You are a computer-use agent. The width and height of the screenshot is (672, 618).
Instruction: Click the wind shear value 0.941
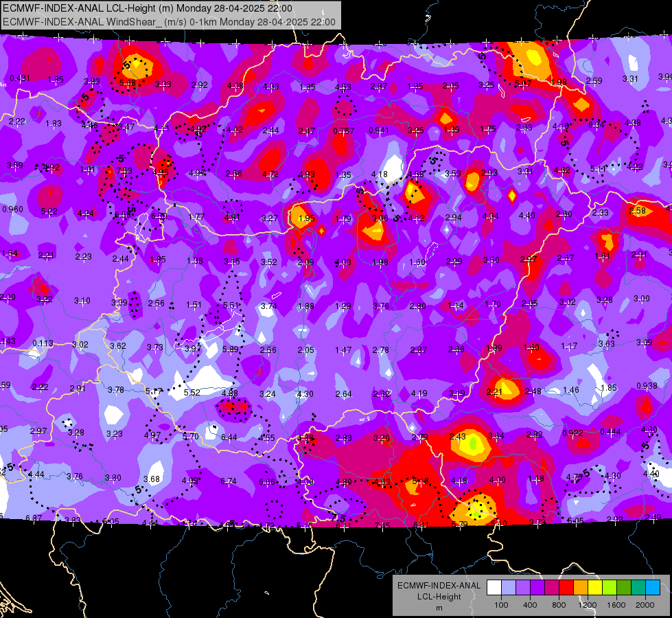click(379, 130)
